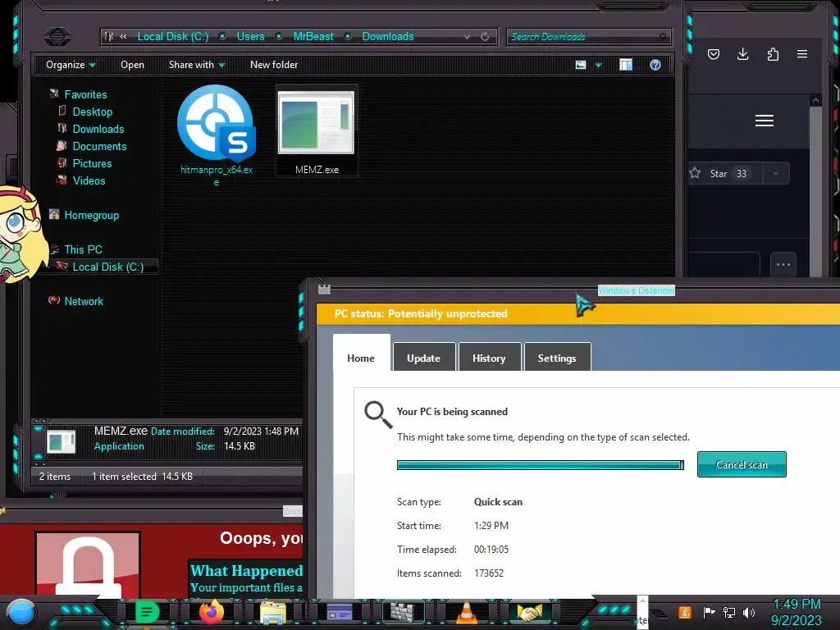Switch to Defender Settings tab
This screenshot has height=630, width=840.
pos(557,358)
